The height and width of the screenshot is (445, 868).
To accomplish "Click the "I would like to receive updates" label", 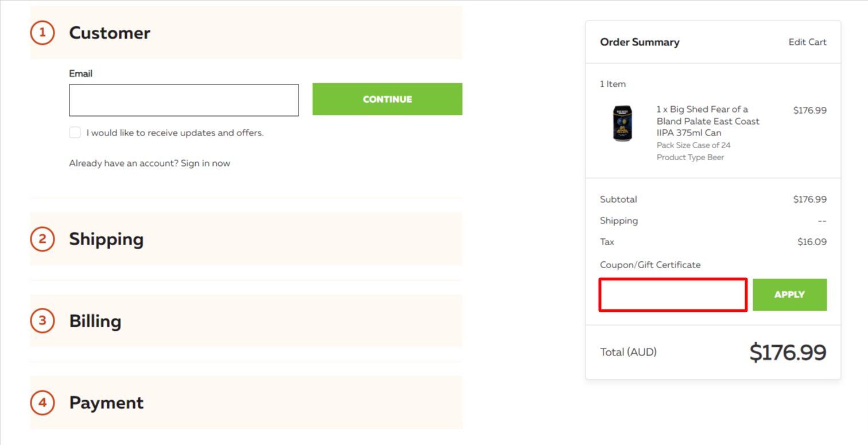I will pyautogui.click(x=175, y=133).
